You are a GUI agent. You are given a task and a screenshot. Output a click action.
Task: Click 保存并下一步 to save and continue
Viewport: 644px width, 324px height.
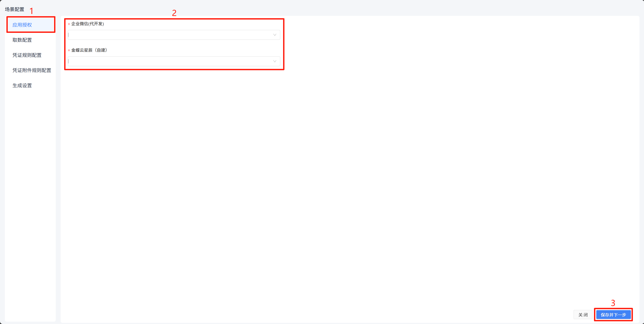[613, 315]
